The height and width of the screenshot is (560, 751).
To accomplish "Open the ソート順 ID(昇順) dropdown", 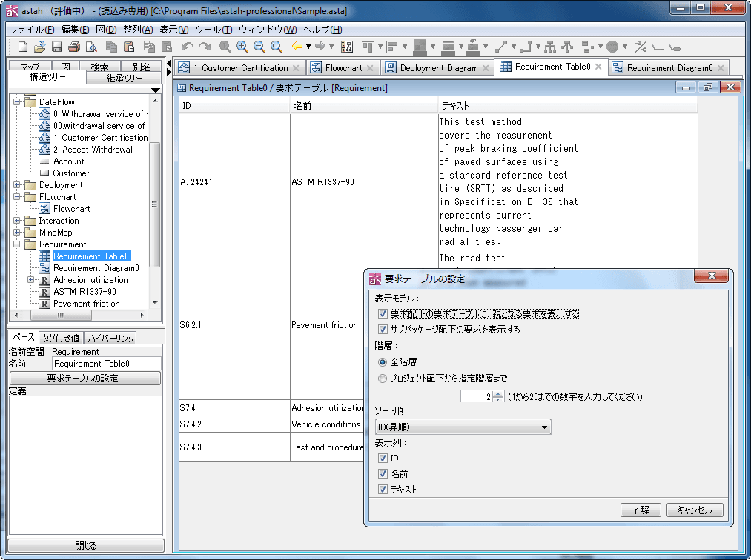I will [463, 427].
